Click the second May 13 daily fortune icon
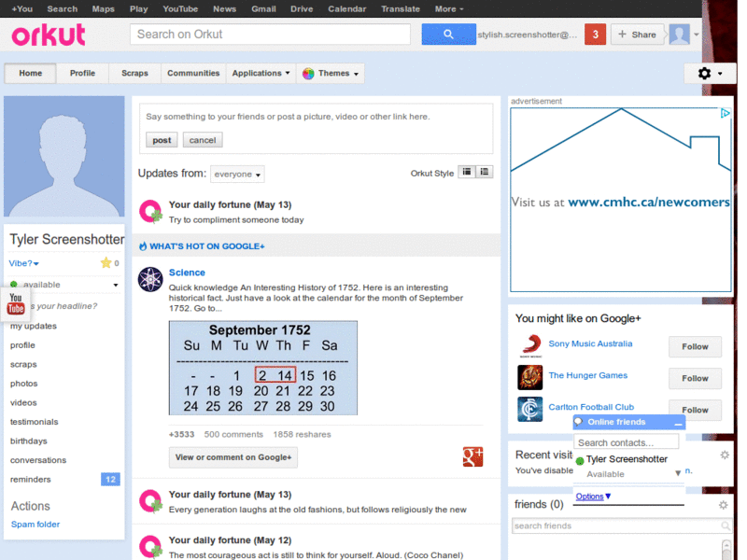Viewport: 747px width, 560px height. (x=150, y=501)
